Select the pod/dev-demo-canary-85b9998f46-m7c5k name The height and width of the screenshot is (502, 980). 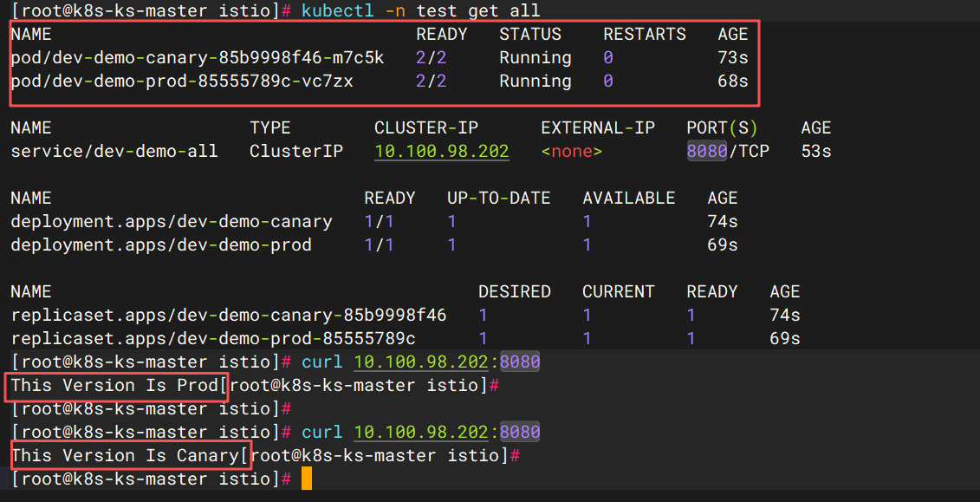[197, 58]
